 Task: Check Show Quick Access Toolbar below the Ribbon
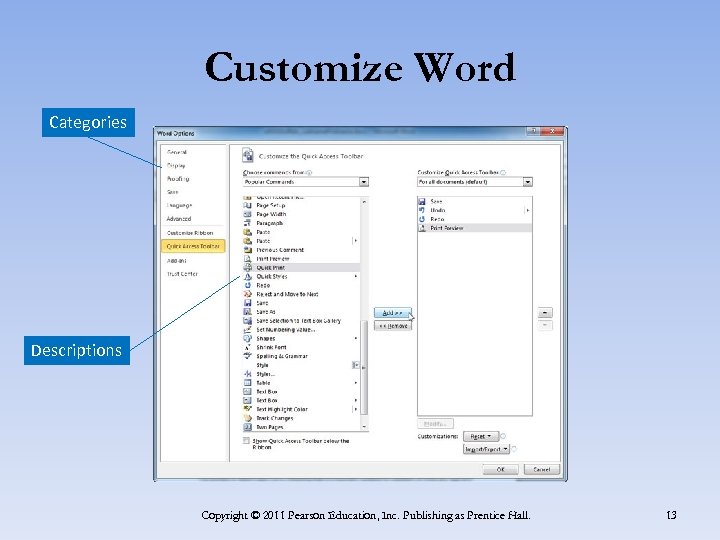246,441
